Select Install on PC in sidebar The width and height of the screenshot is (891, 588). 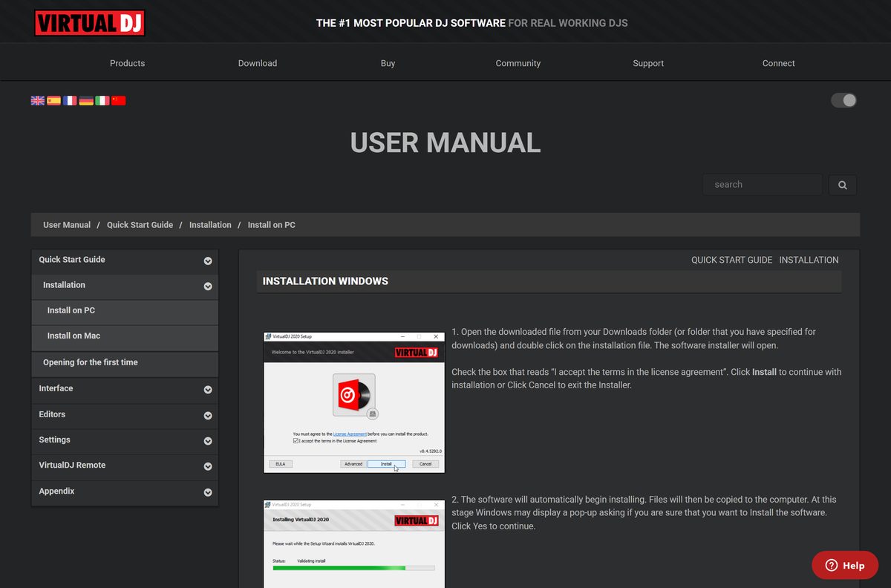[x=125, y=311]
